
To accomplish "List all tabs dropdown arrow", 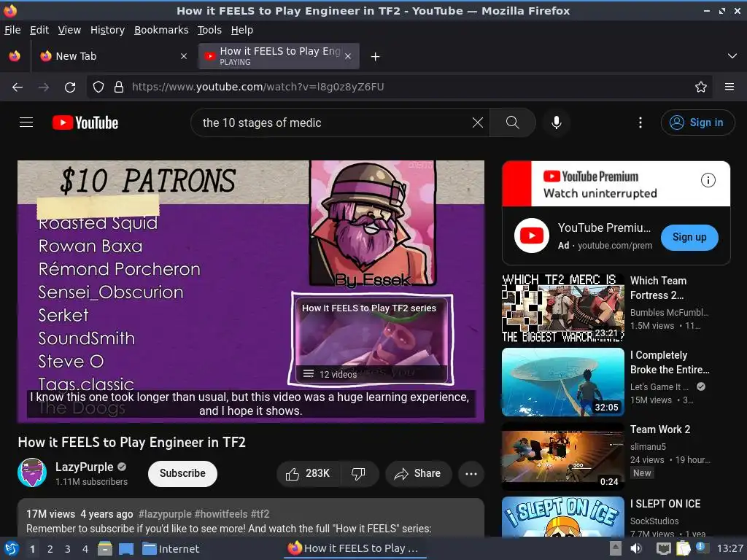I will (732, 56).
